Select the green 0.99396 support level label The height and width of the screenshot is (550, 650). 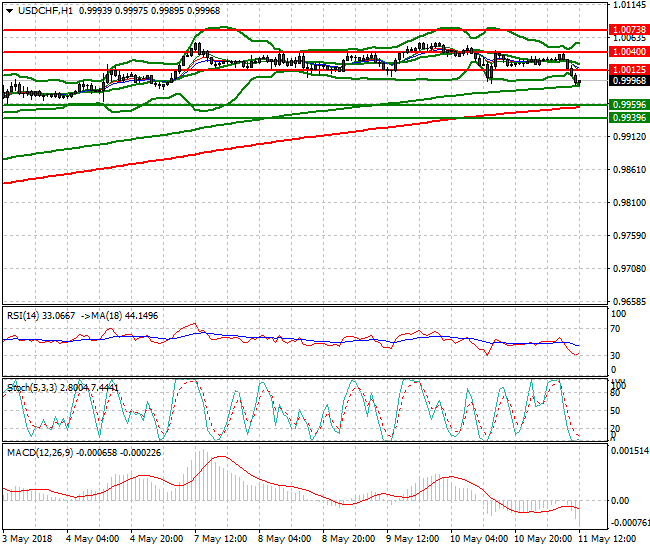[629, 118]
